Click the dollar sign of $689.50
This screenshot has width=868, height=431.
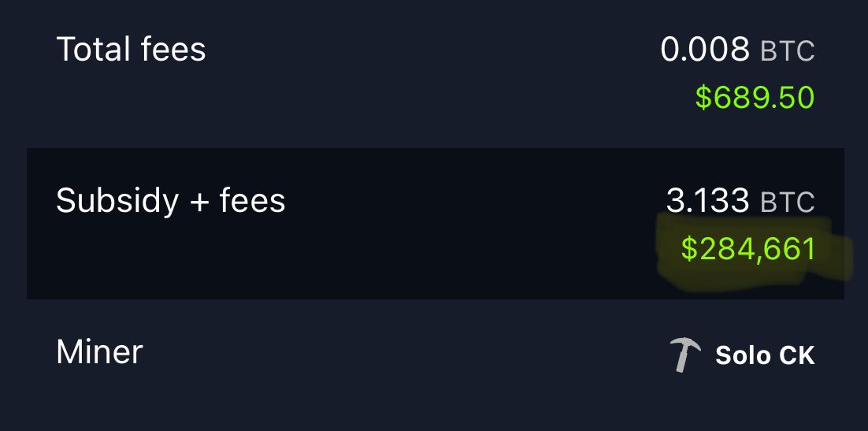pos(703,98)
